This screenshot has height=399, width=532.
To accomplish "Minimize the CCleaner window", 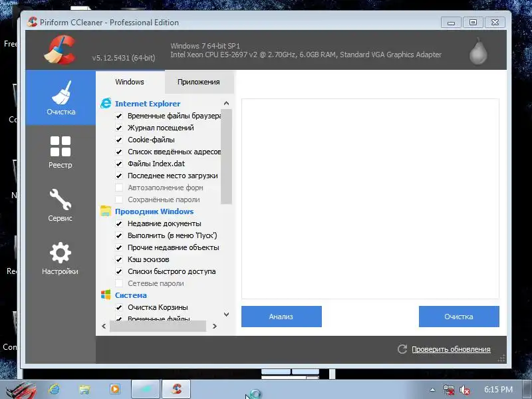I will [x=451, y=23].
